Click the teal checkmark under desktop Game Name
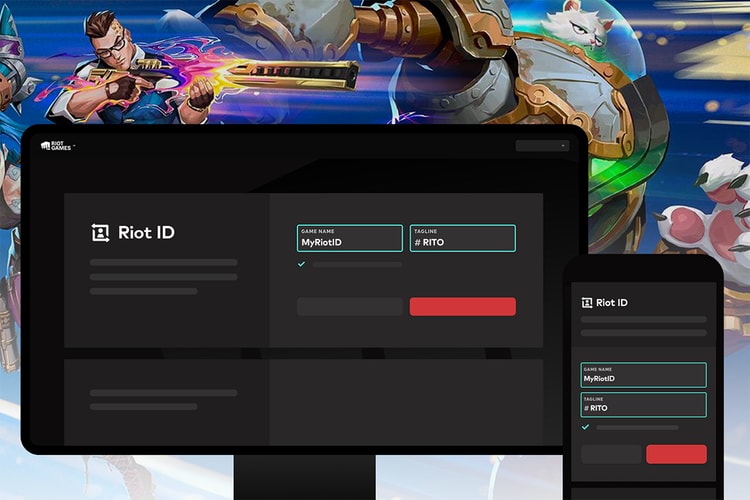 302,264
